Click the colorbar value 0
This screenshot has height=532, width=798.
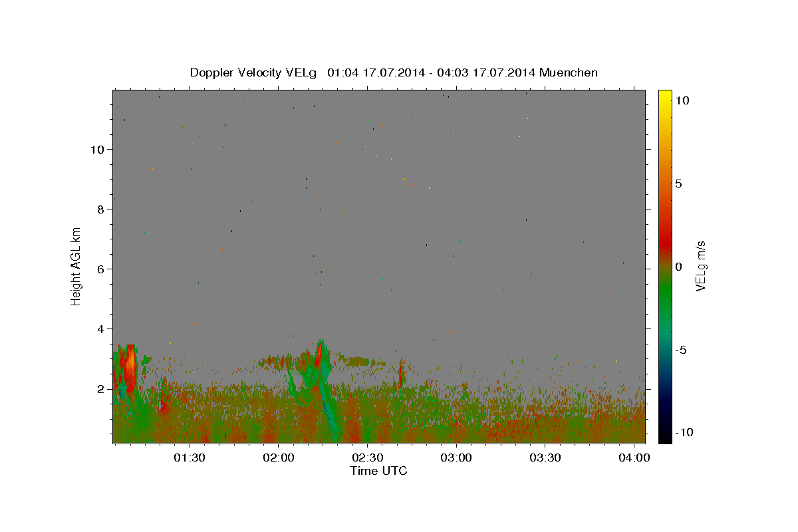click(680, 267)
